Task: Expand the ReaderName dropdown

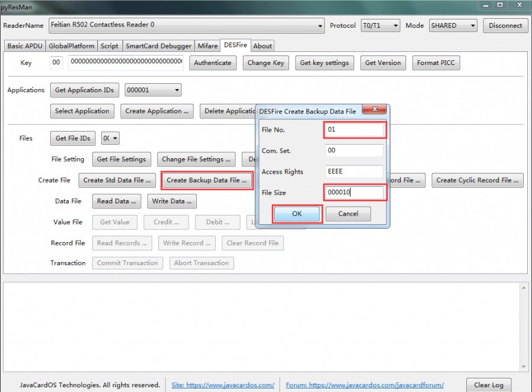Action: pyautogui.click(x=320, y=26)
